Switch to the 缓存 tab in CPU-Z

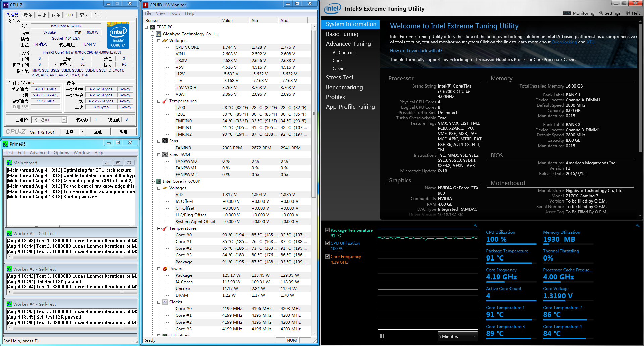[x=28, y=15]
